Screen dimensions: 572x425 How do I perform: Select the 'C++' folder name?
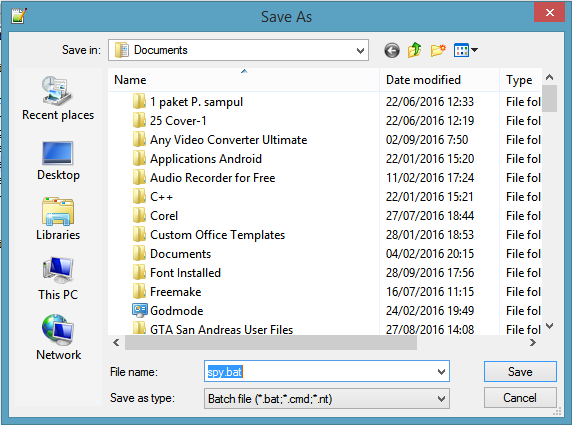pyautogui.click(x=161, y=197)
